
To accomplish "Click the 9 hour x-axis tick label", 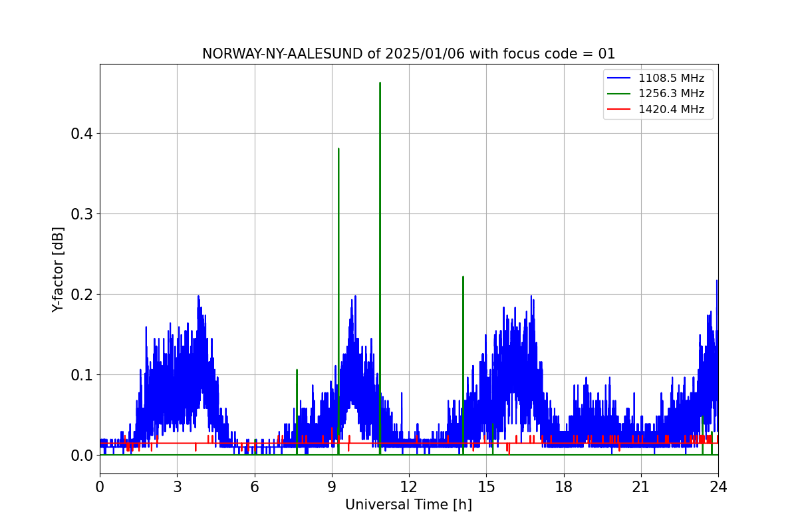I will [x=332, y=487].
